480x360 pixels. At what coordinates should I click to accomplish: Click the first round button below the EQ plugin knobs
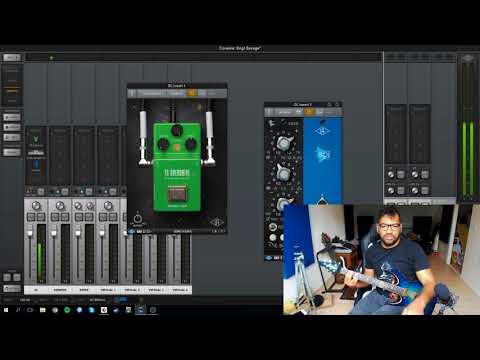[x=273, y=228]
